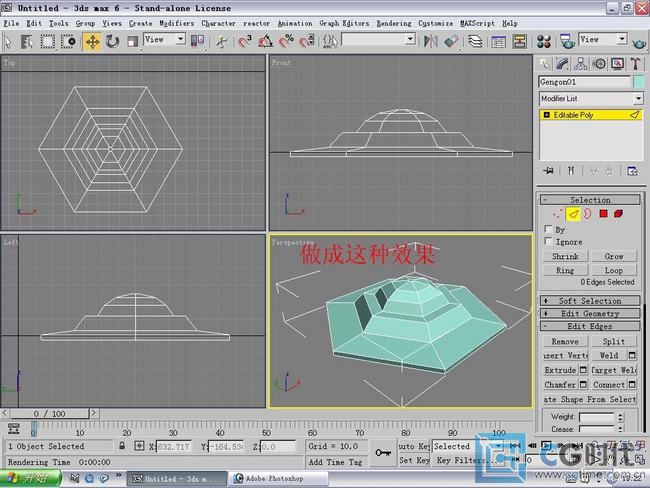Screen dimensions: 650x488
Task: Click the Mirror tool icon
Action: 431,41
